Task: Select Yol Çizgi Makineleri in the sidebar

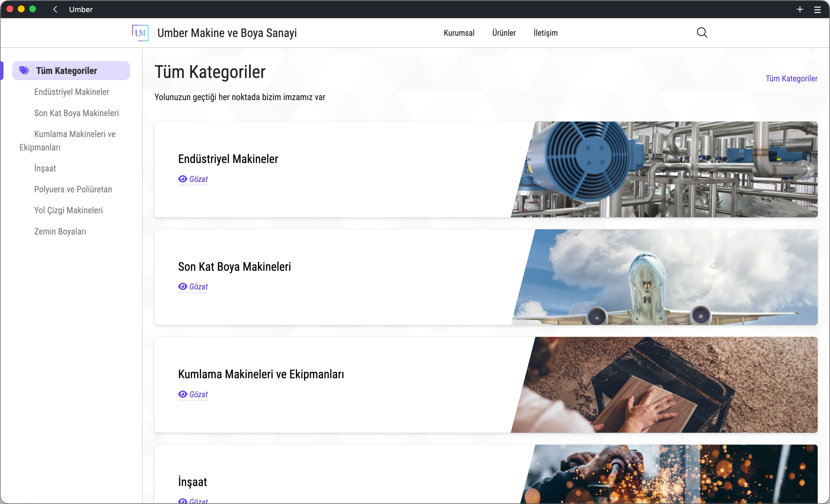Action: click(68, 210)
